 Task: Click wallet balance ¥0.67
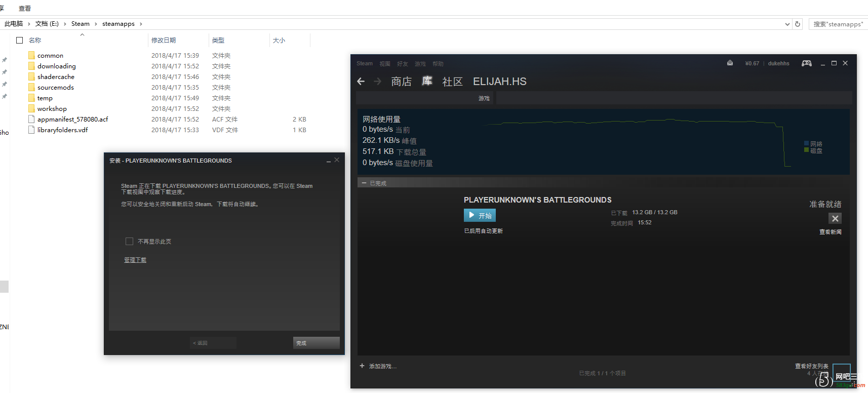tap(752, 63)
